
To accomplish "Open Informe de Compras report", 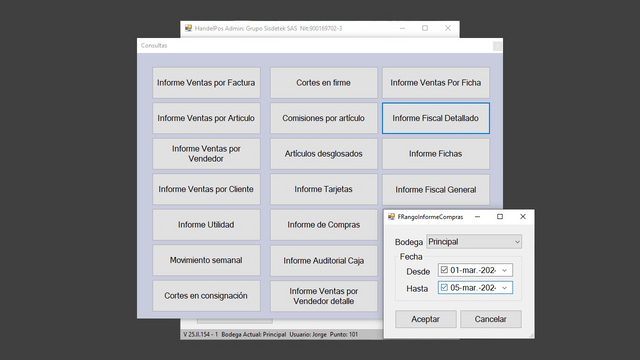I will coord(324,225).
